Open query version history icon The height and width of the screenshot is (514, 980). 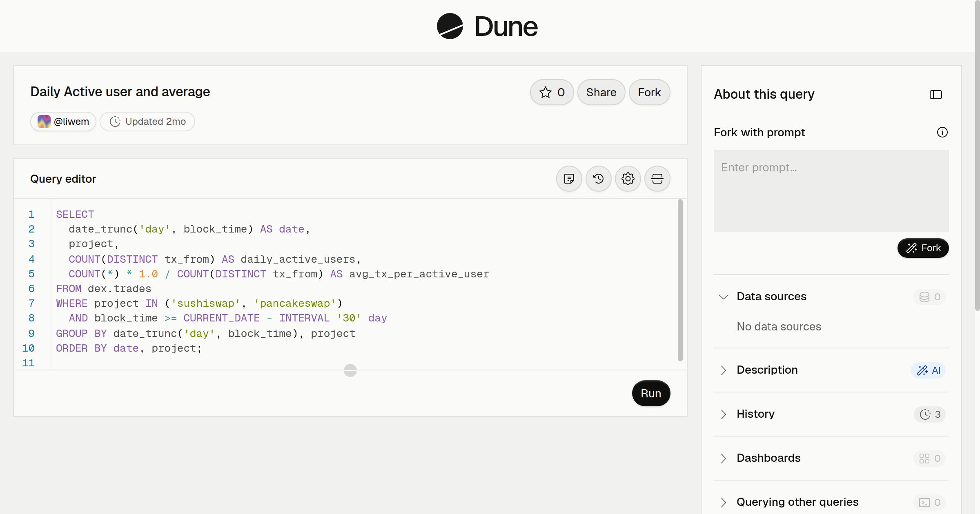pyautogui.click(x=599, y=179)
